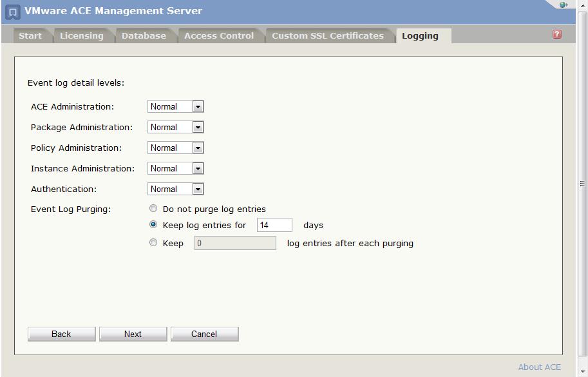Open Custom SSL Certificates tab
The width and height of the screenshot is (588, 377).
point(327,36)
